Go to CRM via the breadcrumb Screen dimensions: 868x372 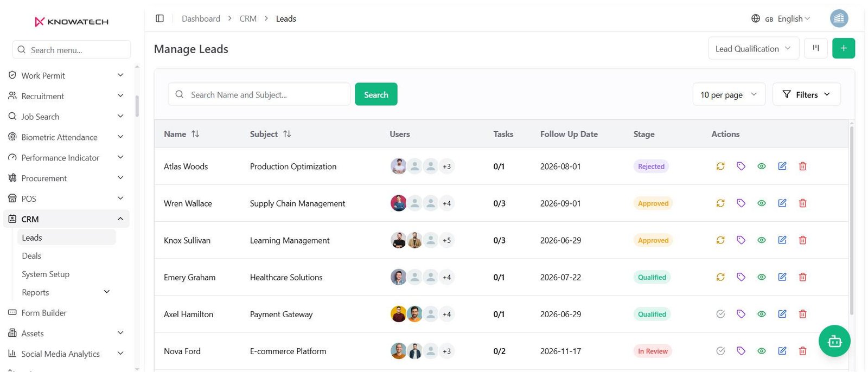click(248, 18)
